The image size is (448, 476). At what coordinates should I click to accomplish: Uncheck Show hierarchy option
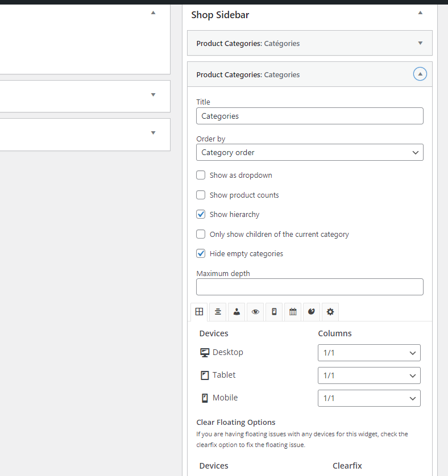click(x=201, y=214)
